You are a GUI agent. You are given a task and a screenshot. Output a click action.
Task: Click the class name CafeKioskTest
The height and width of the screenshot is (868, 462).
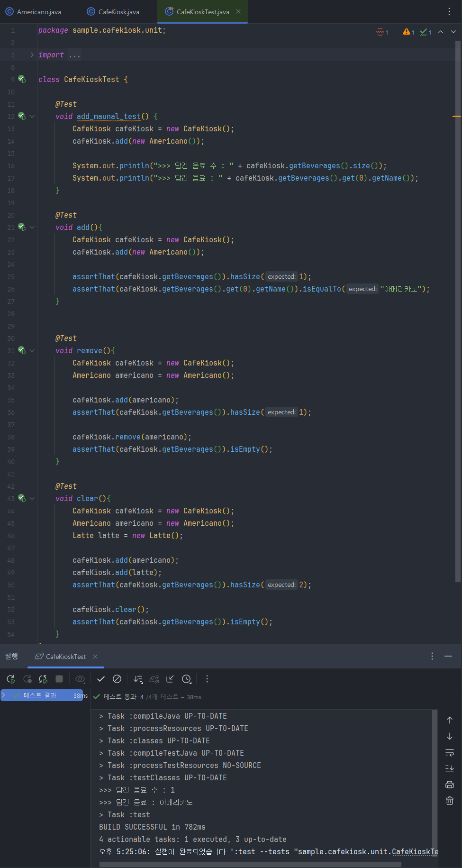(91, 80)
